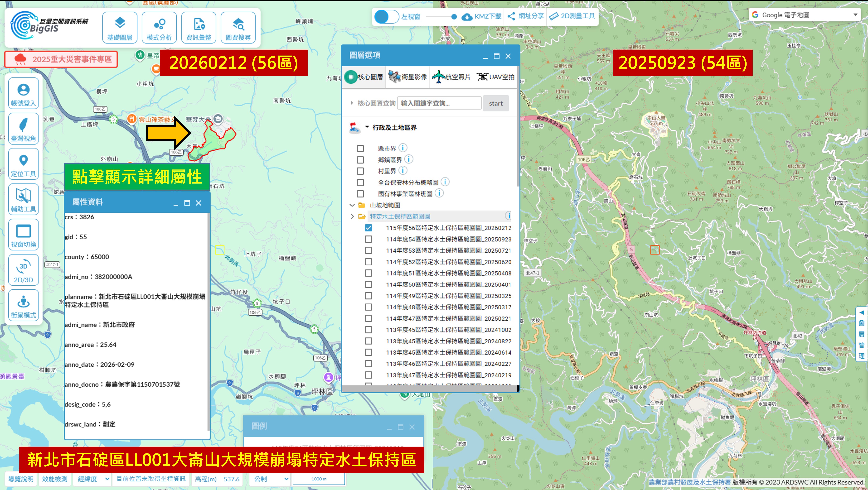Expand the 核心圖資查詢 triangle
The width and height of the screenshot is (868, 490).
[351, 103]
